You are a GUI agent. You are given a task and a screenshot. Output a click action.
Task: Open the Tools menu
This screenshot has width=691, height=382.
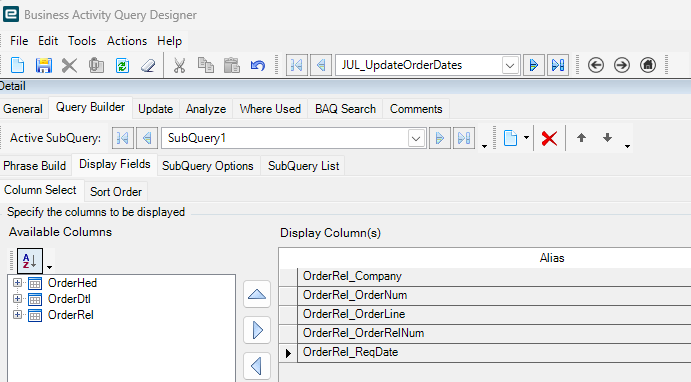82,41
